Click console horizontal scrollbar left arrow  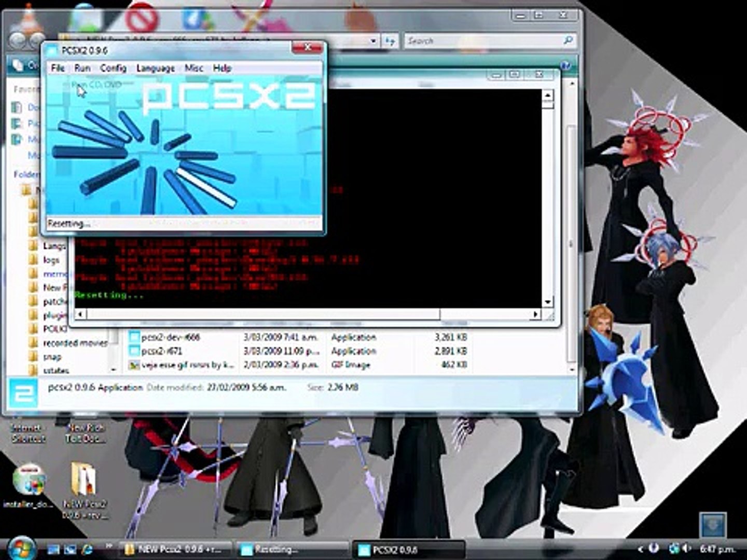pyautogui.click(x=80, y=314)
